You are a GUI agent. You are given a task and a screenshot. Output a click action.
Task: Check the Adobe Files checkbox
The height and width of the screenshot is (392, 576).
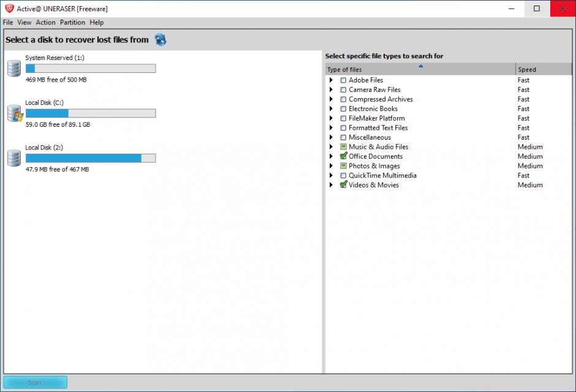pos(343,80)
